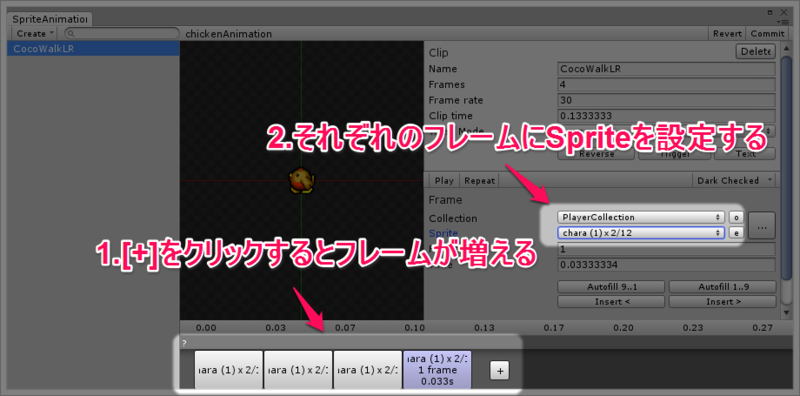This screenshot has width=800, height=396.
Task: Open the Dark Checked background dropdown
Action: tap(733, 181)
